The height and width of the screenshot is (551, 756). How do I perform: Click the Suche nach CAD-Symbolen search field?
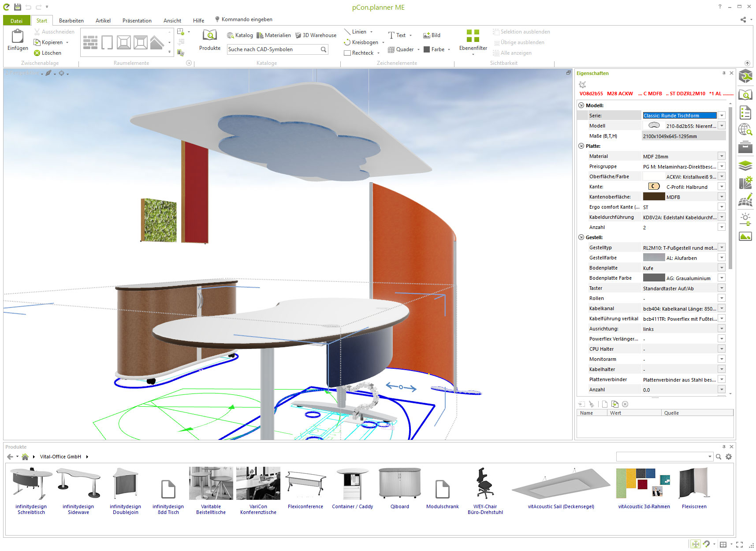(x=273, y=49)
